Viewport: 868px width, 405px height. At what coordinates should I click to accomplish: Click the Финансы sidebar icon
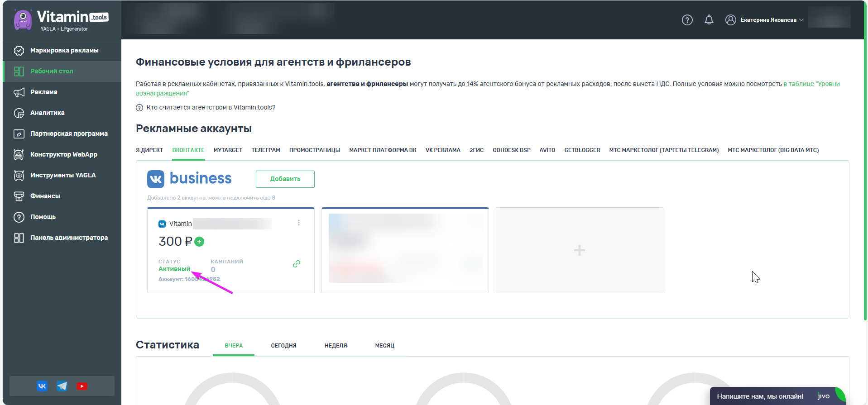(x=19, y=196)
